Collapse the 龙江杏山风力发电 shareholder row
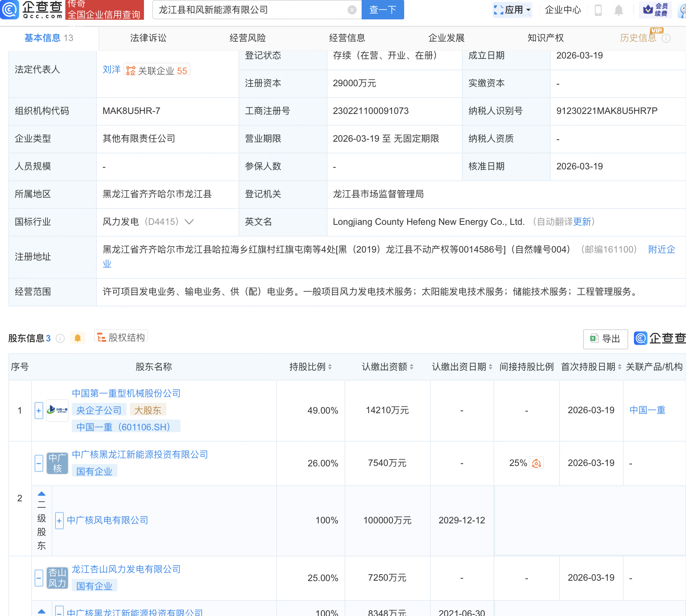Image resolution: width=686 pixels, height=616 pixels. (x=39, y=578)
